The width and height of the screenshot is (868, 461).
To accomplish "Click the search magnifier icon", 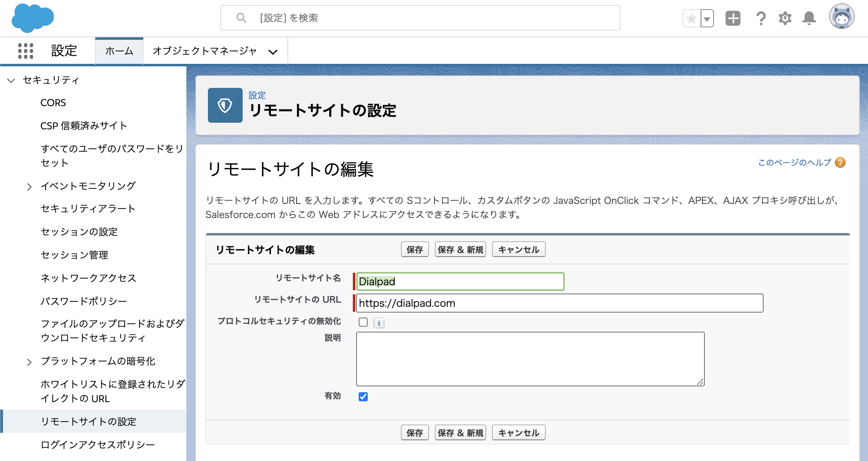I will click(241, 18).
